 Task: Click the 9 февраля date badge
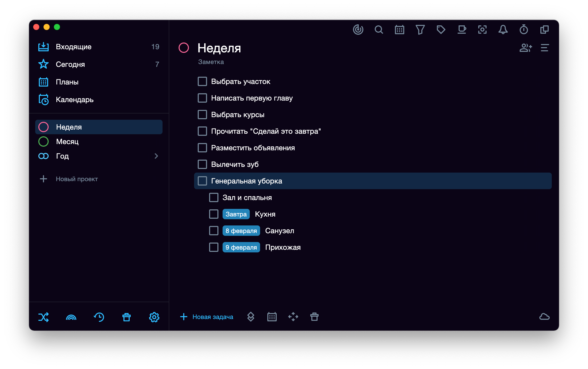click(241, 247)
